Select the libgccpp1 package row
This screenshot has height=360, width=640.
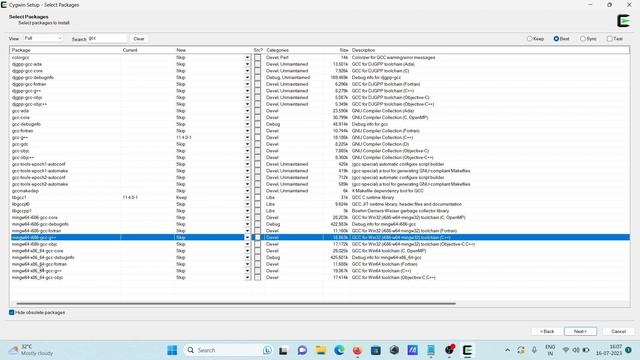point(320,211)
